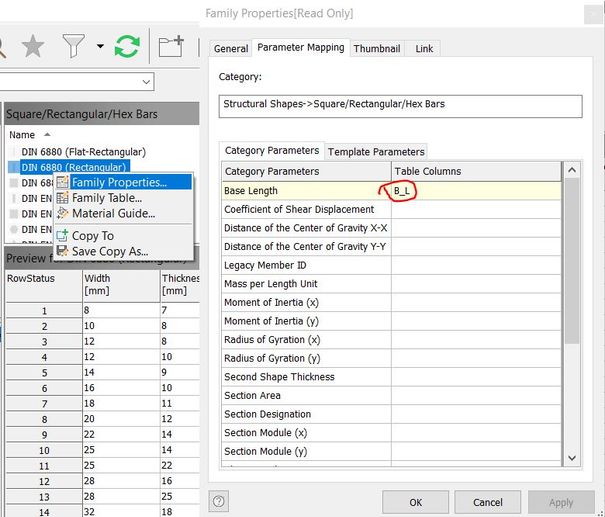The width and height of the screenshot is (605, 517).
Task: Select Distance of the Center of Gravity X-X
Action: tap(391, 228)
